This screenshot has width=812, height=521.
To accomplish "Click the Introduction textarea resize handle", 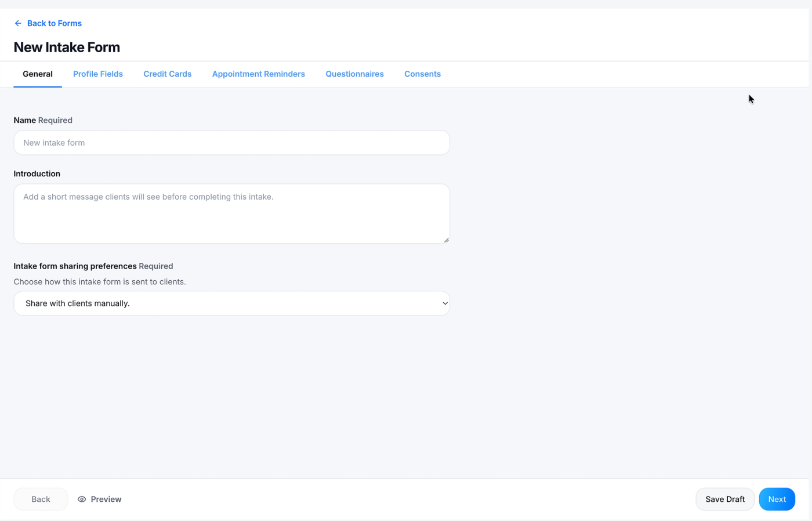I will (446, 240).
